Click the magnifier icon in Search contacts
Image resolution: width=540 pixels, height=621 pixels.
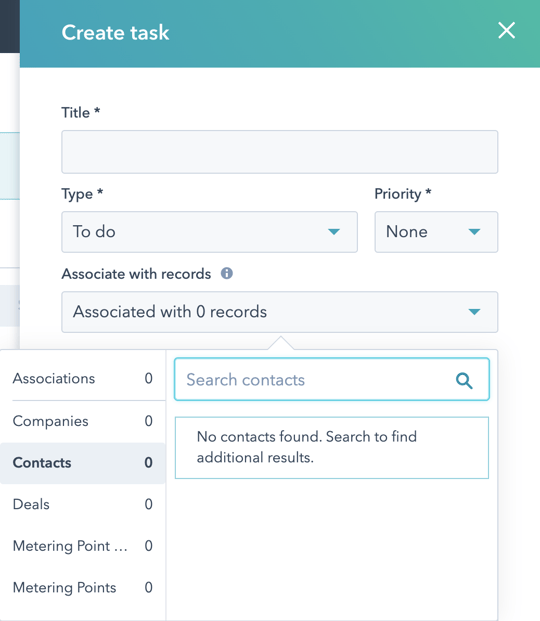[x=464, y=381]
